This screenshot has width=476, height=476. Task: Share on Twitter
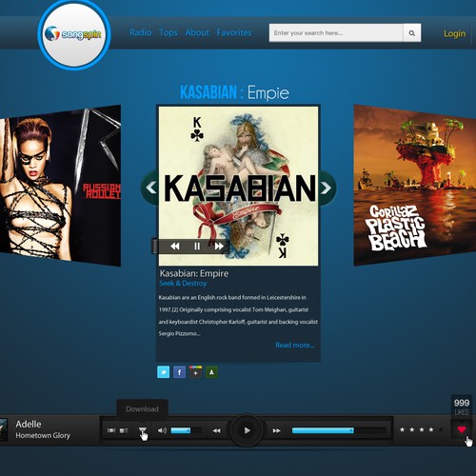click(164, 372)
